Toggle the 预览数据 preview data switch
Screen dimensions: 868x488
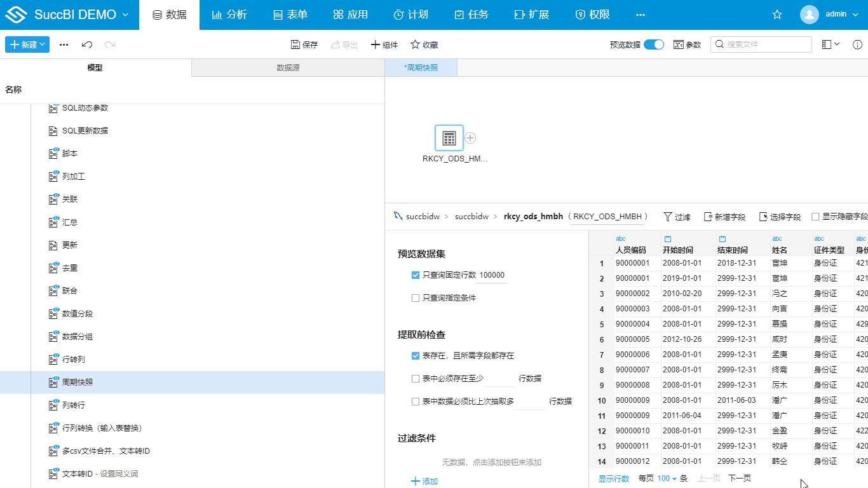pos(652,44)
